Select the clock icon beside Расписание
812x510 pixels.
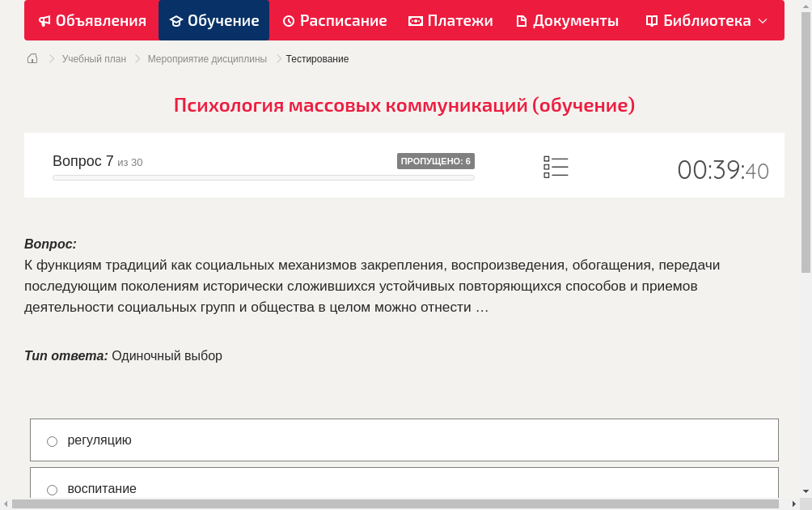[x=287, y=20]
